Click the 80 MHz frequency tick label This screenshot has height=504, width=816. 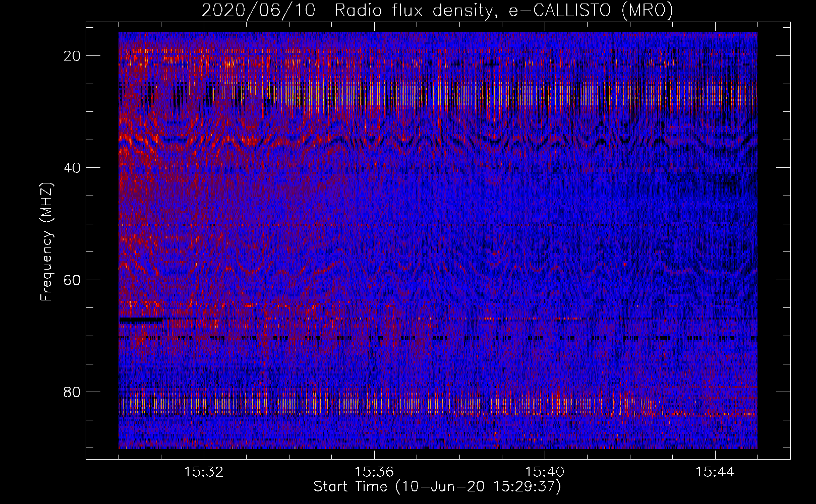(73, 392)
